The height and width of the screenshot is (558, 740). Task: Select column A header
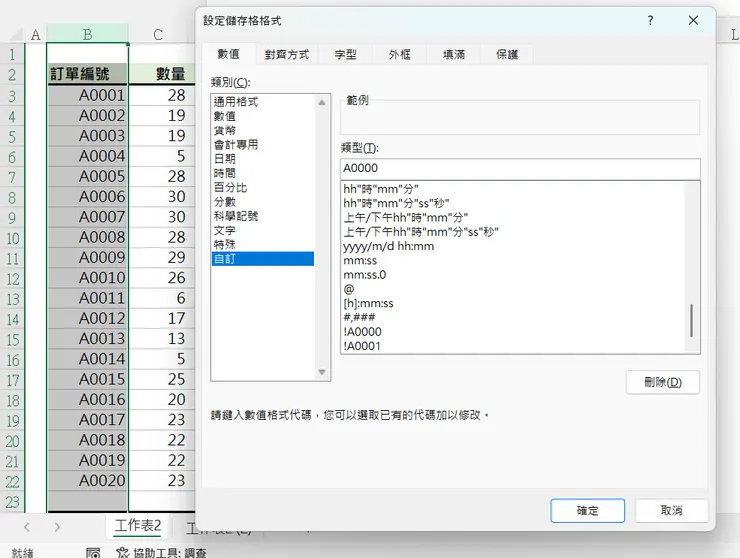pyautogui.click(x=35, y=34)
